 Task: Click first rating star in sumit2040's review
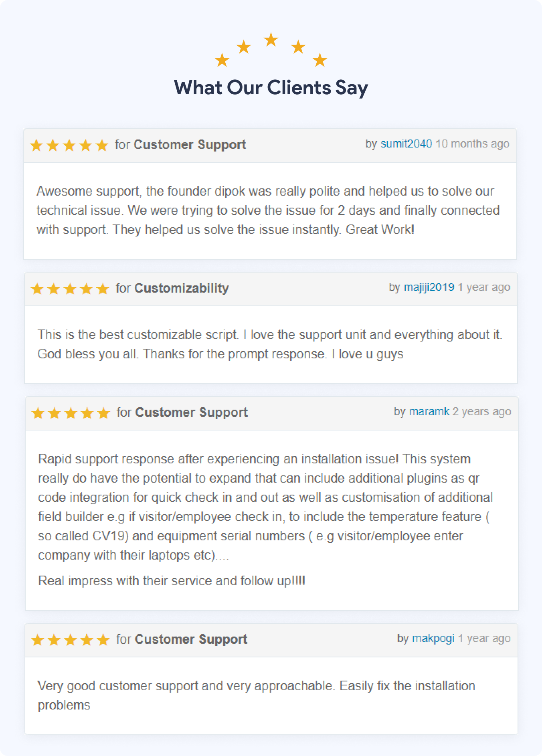pyautogui.click(x=36, y=145)
